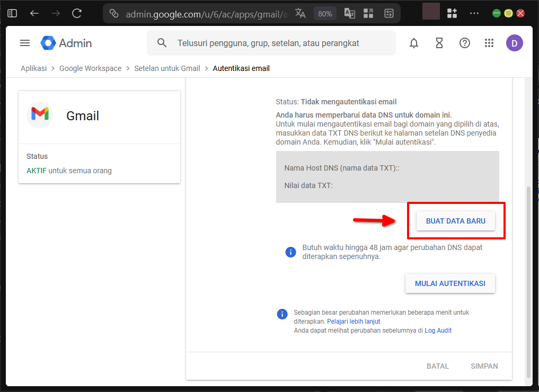Open the Pelajari lebih lanjut link
The image size is (539, 392).
point(353,321)
